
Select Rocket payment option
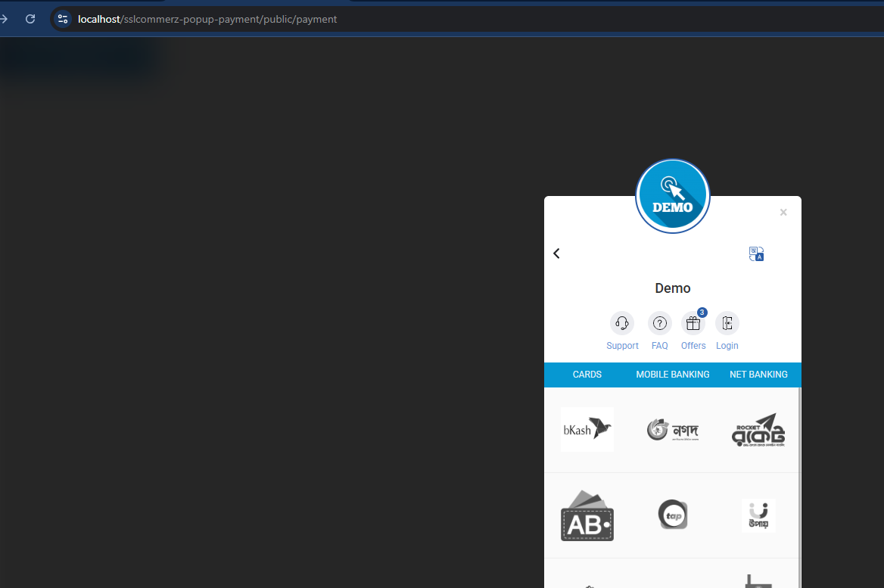pos(758,430)
